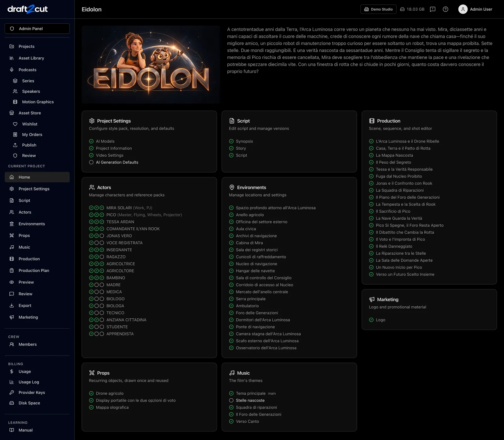Click the Logo check circle in Marketing
Screen dimensions: 504x440
click(371, 320)
